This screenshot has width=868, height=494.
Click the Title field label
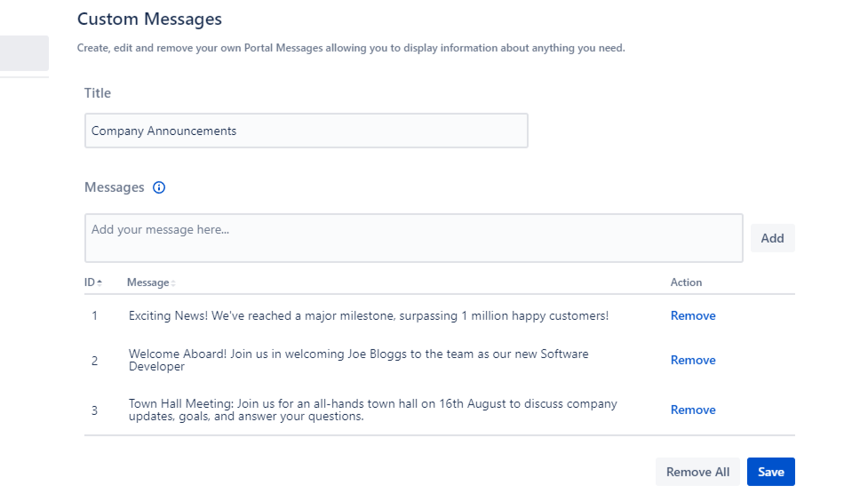coord(98,92)
